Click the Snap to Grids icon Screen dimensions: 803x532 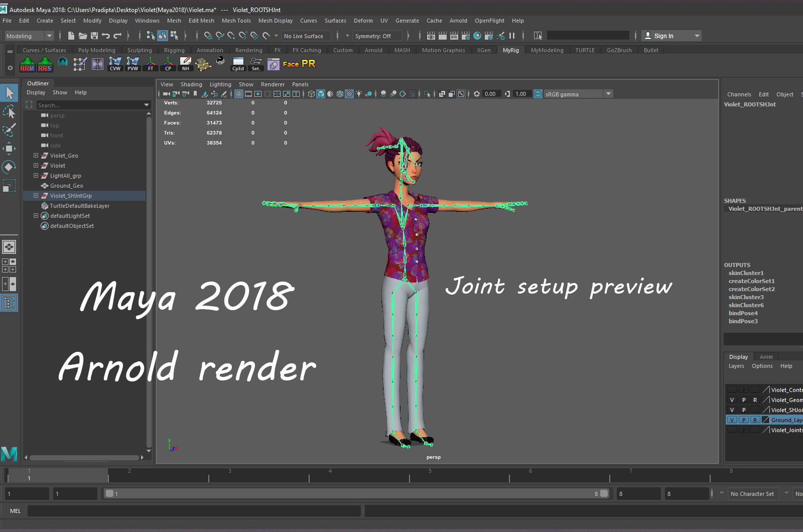point(208,36)
